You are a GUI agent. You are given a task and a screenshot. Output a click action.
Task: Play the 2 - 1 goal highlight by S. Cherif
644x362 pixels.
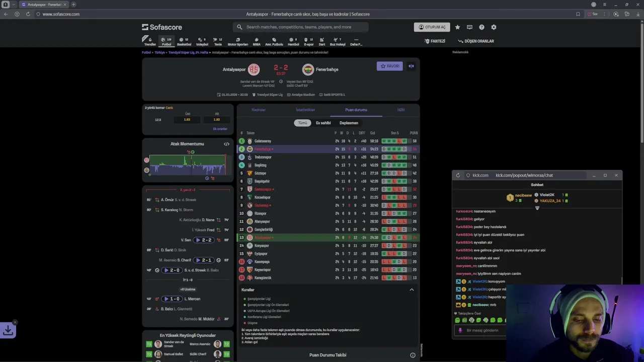pos(204,260)
